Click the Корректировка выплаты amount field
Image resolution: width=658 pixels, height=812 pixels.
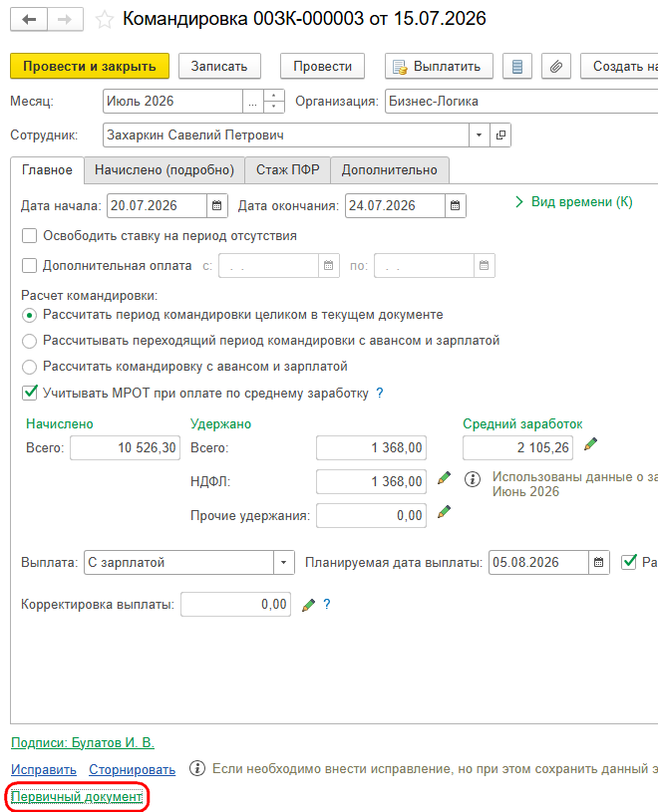coord(235,605)
